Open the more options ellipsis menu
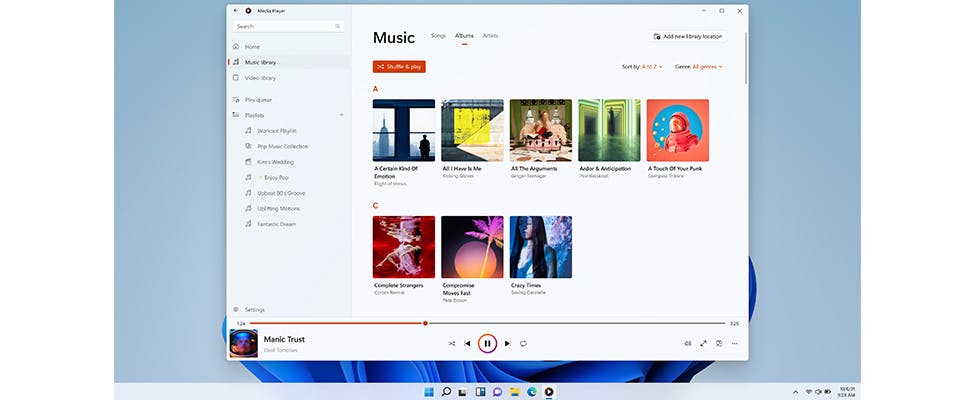970x400 pixels. [734, 343]
